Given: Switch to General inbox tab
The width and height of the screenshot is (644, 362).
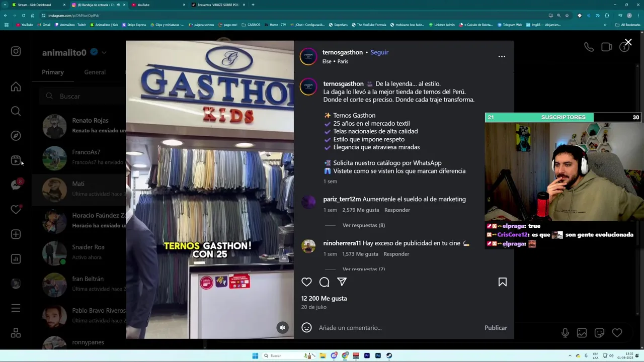Looking at the screenshot, I should coord(95,72).
